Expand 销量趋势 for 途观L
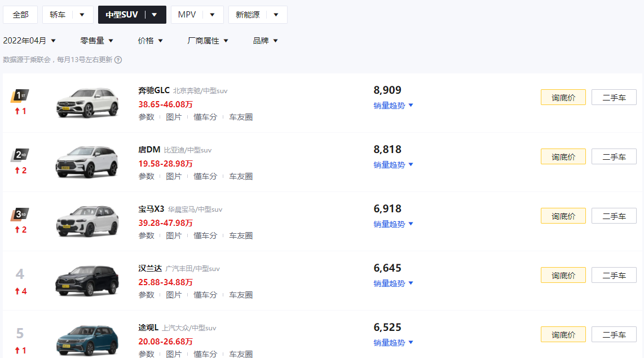 (x=393, y=343)
